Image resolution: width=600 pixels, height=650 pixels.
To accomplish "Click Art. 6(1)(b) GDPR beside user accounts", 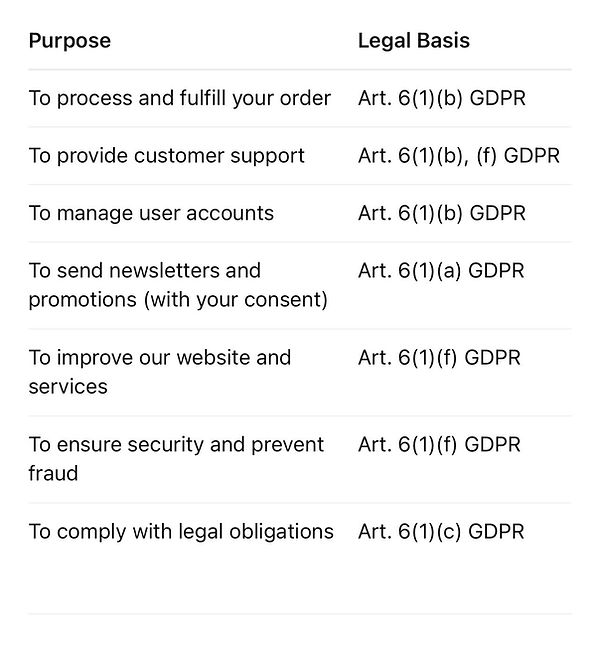I will pos(442,213).
